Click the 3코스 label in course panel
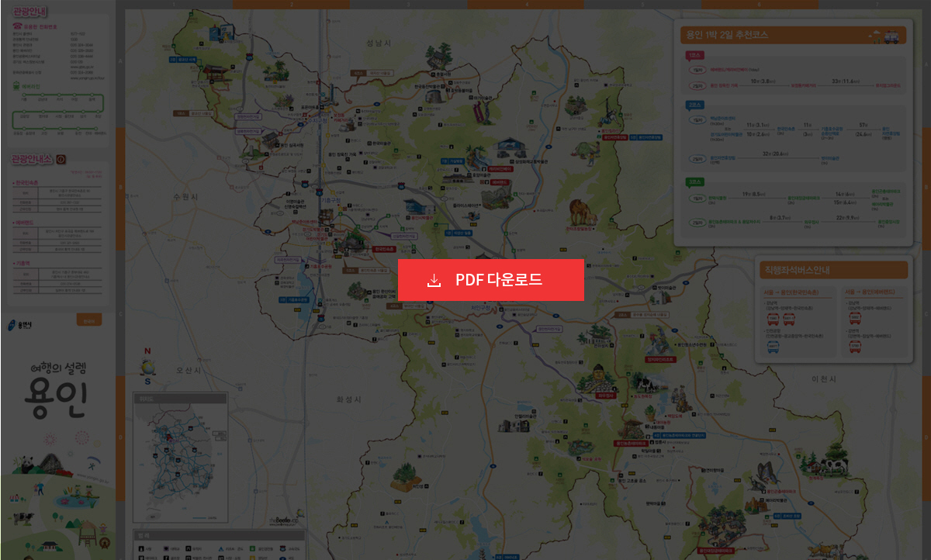The image size is (931, 560). [693, 182]
